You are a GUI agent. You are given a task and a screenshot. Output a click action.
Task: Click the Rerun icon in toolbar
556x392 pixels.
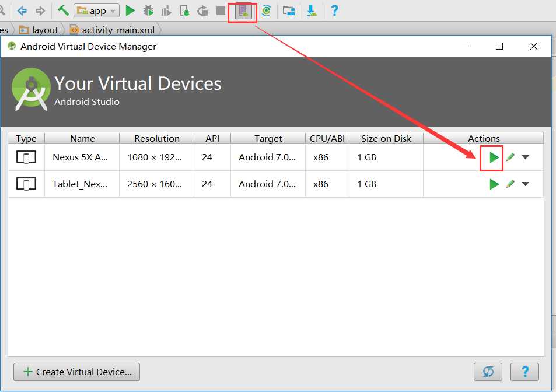coord(202,11)
